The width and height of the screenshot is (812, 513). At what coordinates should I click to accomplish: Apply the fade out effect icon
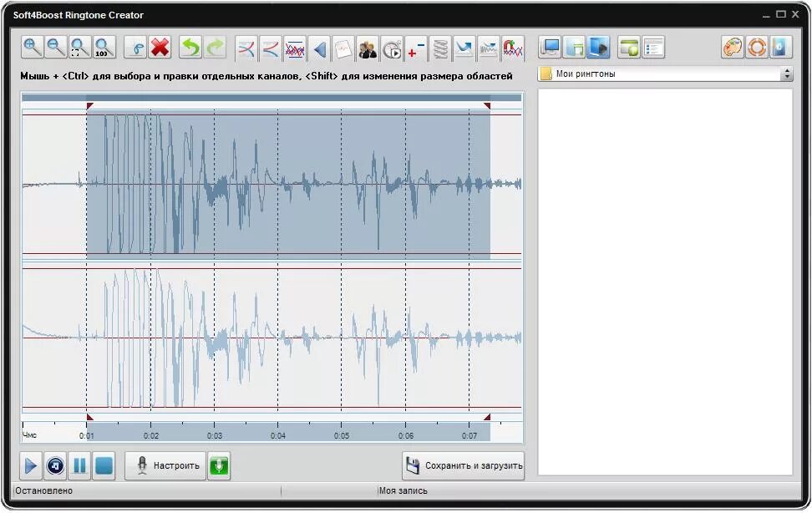[x=271, y=48]
